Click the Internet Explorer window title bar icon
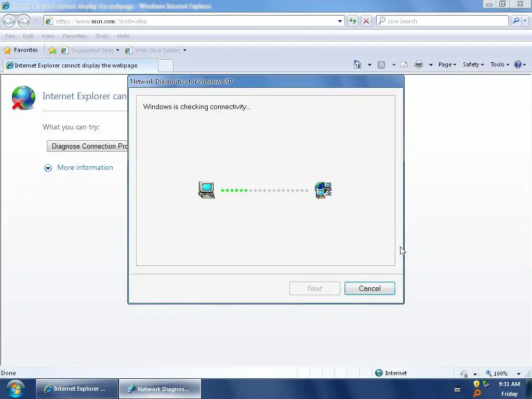532x399 pixels. click(x=5, y=6)
